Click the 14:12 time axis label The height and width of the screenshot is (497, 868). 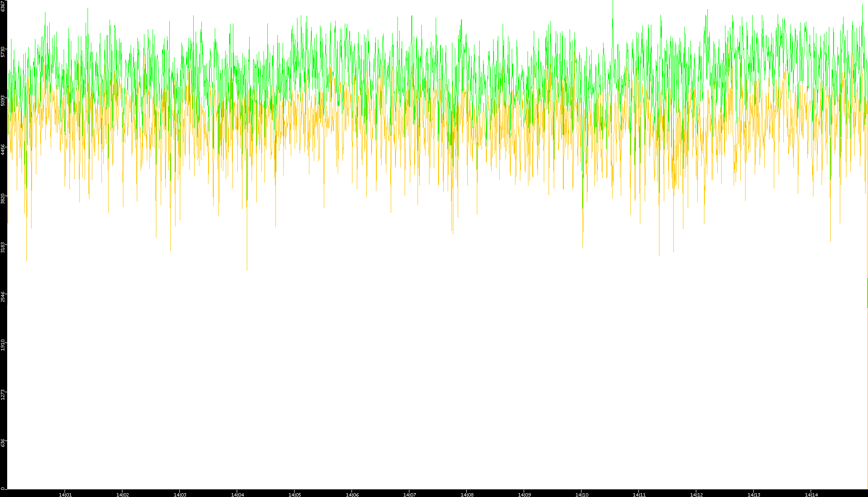[696, 495]
